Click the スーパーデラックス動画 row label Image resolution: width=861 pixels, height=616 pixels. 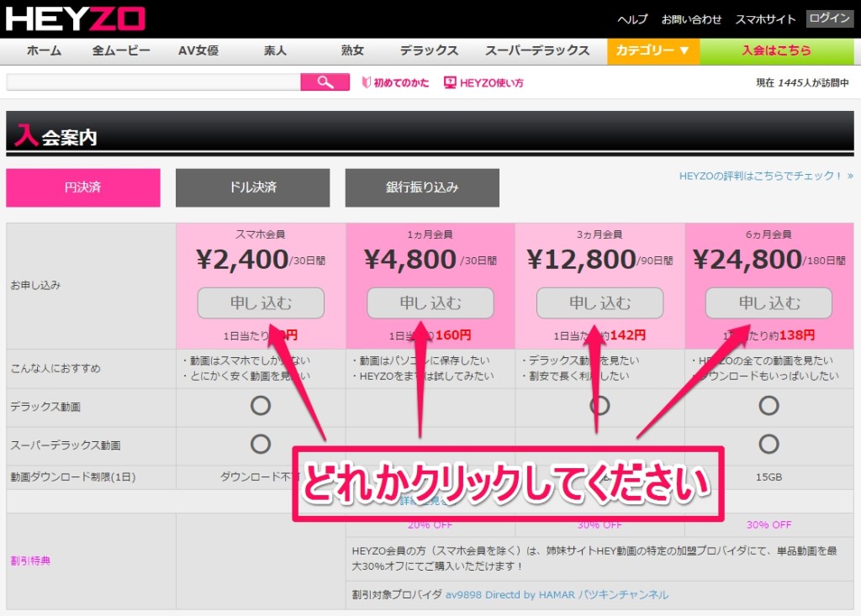pyautogui.click(x=66, y=445)
